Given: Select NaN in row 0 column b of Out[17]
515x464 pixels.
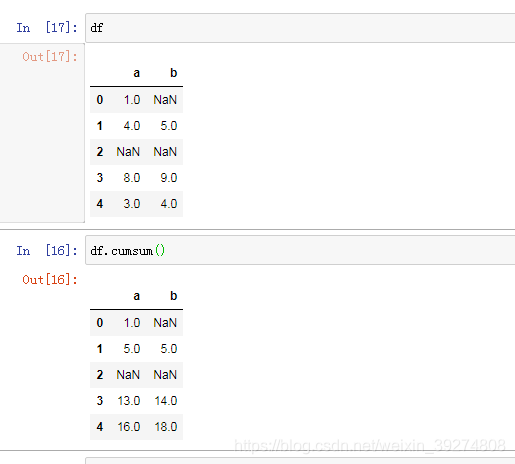Looking at the screenshot, I should pos(165,100).
